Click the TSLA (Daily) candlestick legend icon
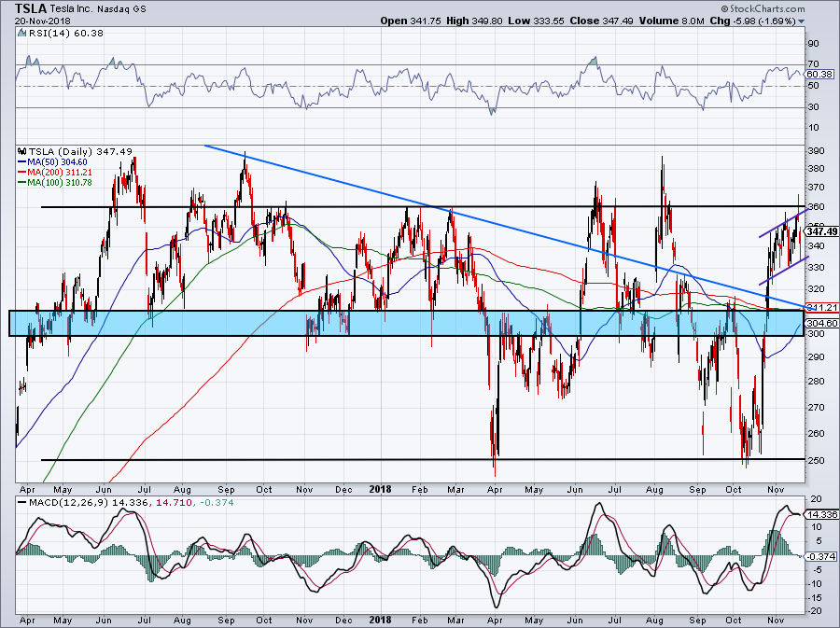Viewport: 840px width, 628px height. pos(22,151)
